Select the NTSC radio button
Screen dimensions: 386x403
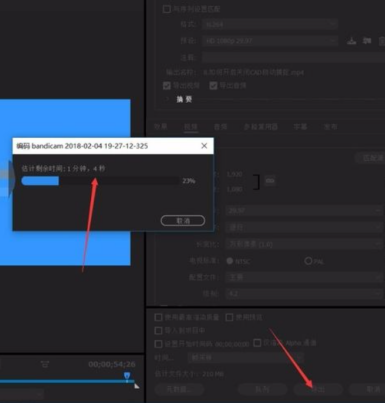[229, 261]
